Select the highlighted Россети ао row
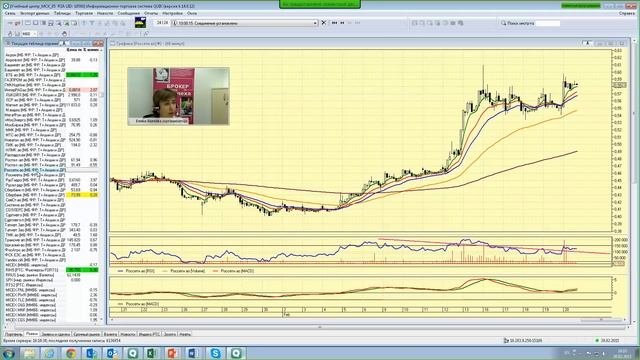 (x=52, y=170)
